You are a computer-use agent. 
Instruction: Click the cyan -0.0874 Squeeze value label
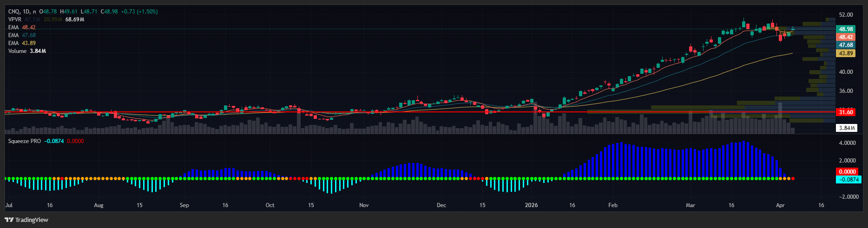click(848, 180)
